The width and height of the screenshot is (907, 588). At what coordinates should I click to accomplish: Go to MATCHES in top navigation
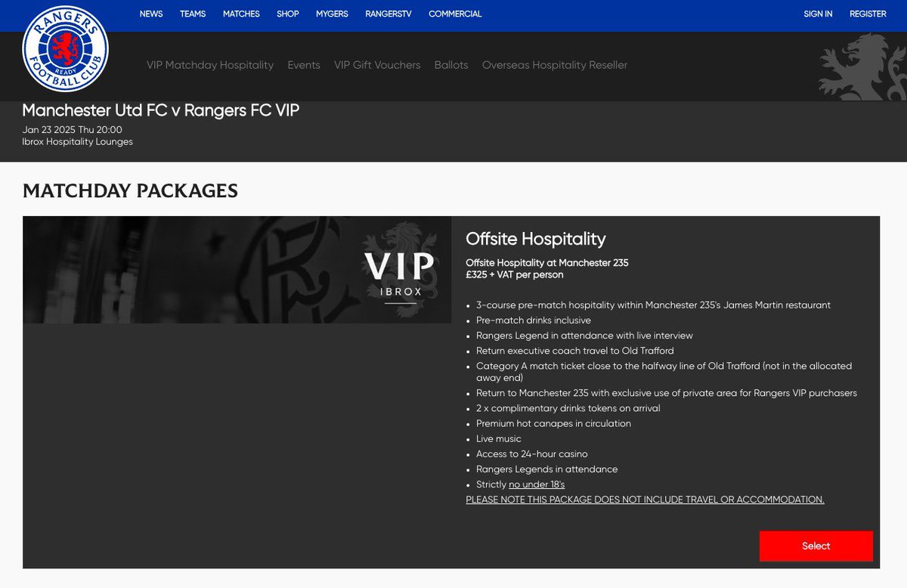(x=241, y=14)
